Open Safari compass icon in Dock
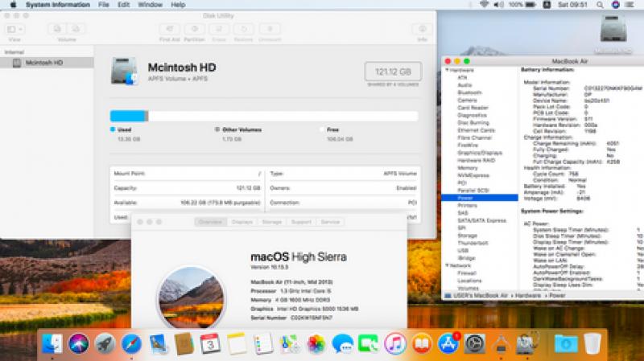This screenshot has width=644, height=361. tap(131, 343)
